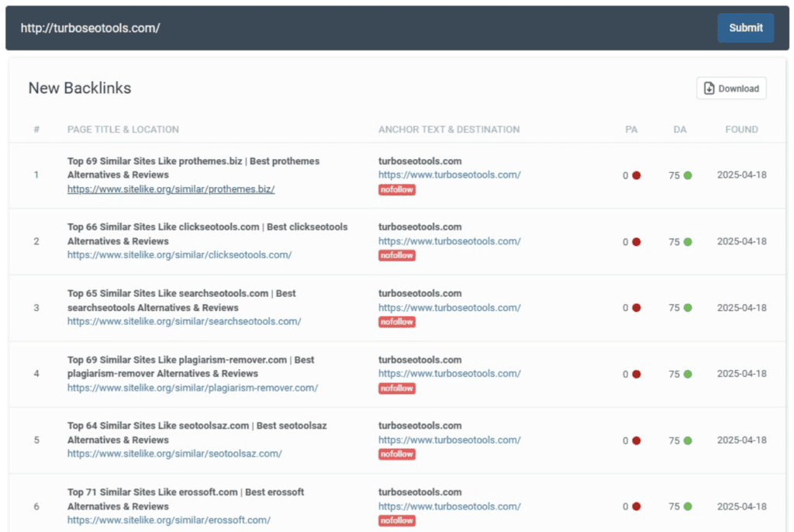
Task: Click the red PA indicator dot in row 3
Action: click(x=637, y=308)
